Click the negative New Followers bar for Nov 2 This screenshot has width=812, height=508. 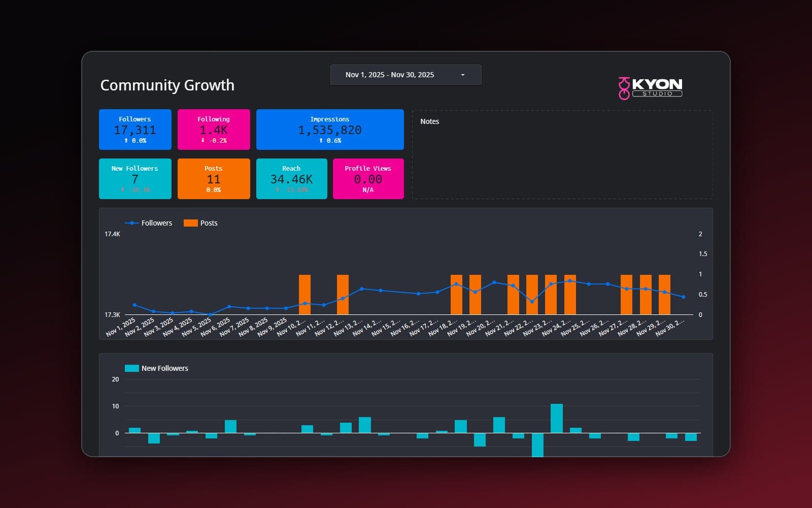click(x=154, y=438)
